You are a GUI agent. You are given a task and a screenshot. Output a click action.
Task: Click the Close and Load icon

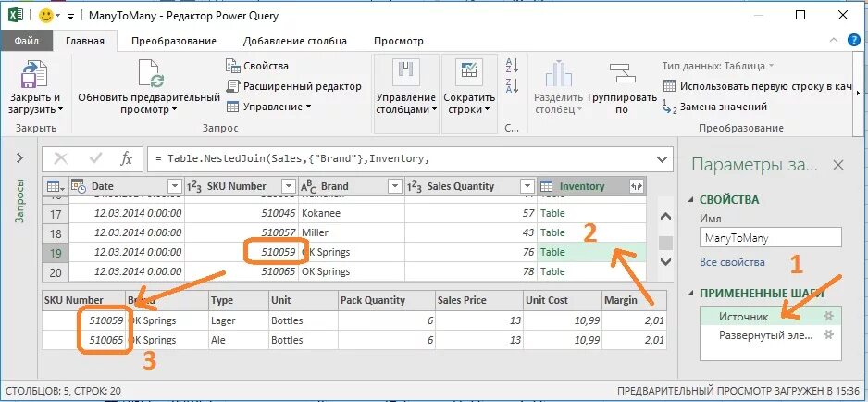pos(34,74)
